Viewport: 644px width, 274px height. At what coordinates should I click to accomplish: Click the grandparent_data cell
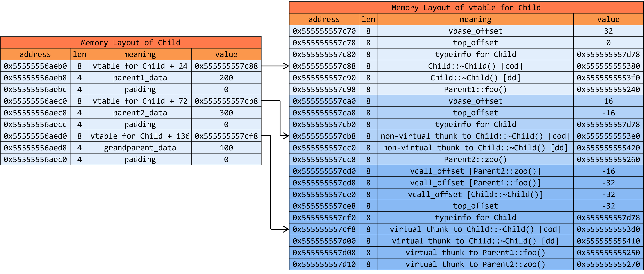140,148
